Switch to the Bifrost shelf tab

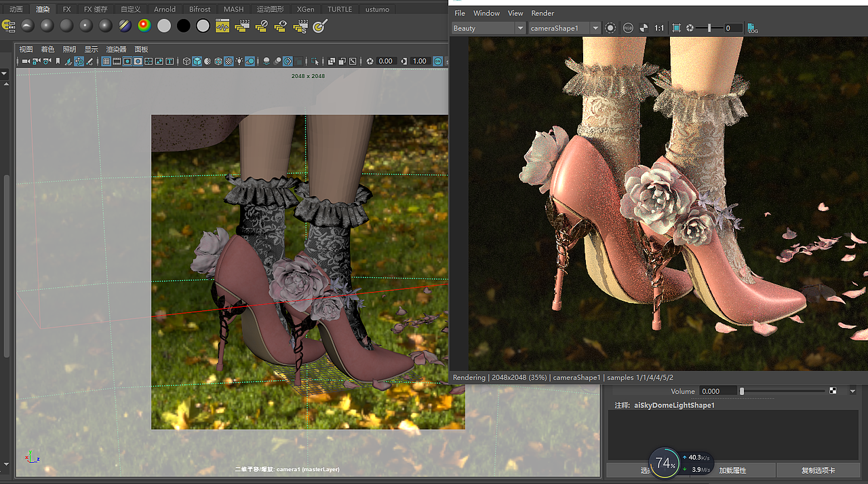200,10
